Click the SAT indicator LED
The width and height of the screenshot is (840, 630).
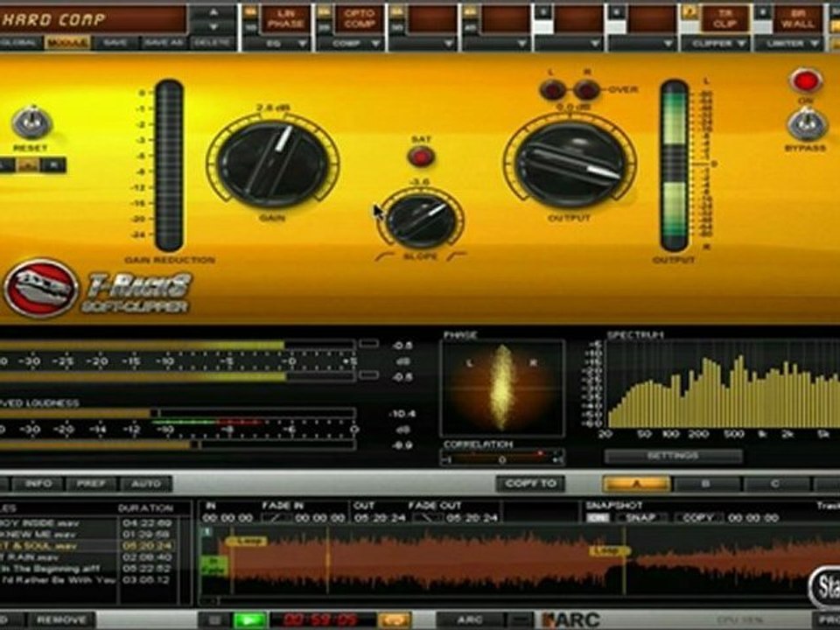[421, 157]
